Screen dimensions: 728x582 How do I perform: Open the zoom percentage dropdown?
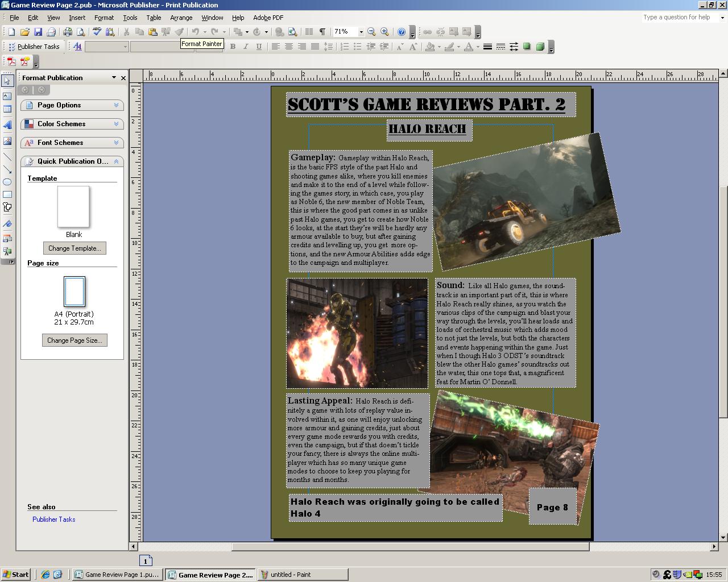[x=361, y=32]
